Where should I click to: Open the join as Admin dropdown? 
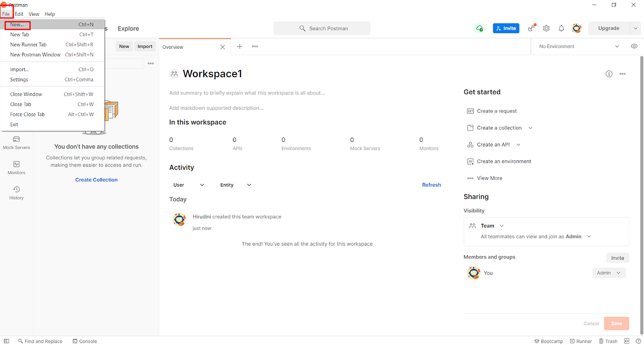pyautogui.click(x=578, y=237)
